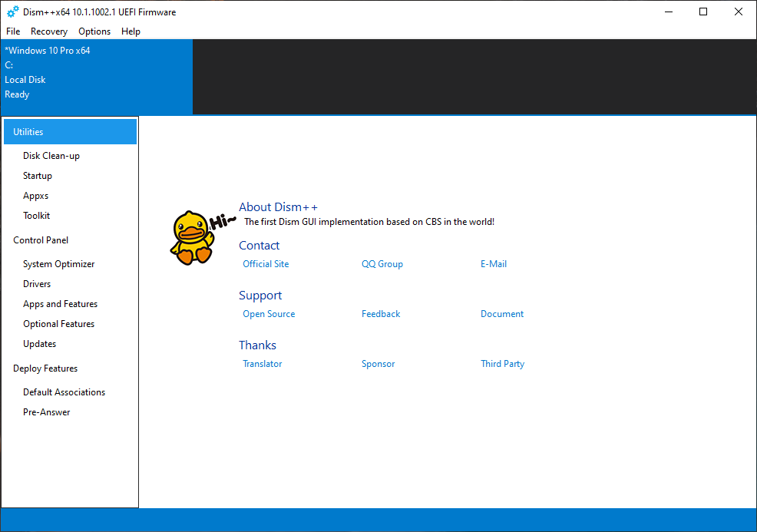Click the QQ Group link
Image resolution: width=757 pixels, height=532 pixels.
pyautogui.click(x=382, y=264)
